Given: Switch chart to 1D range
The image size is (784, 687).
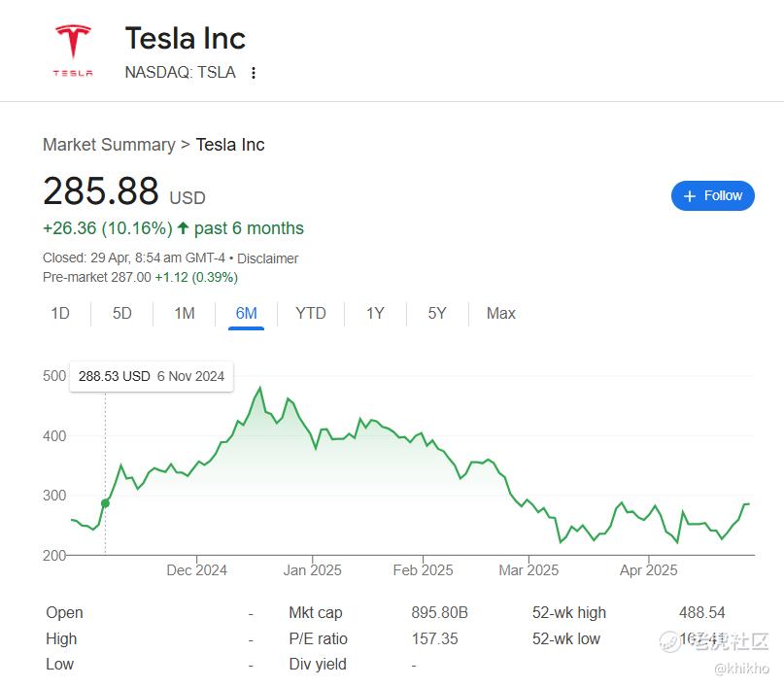Looking at the screenshot, I should [x=60, y=314].
